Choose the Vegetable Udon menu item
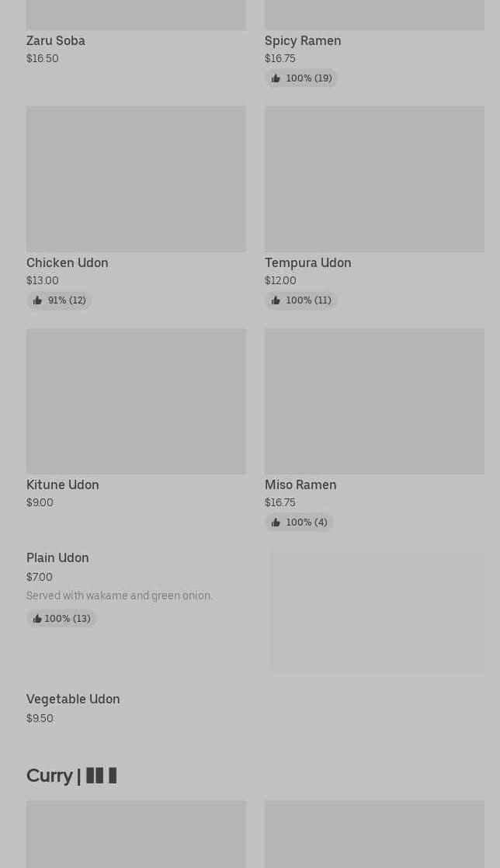Viewport: 500px width, 868px height. tap(73, 699)
